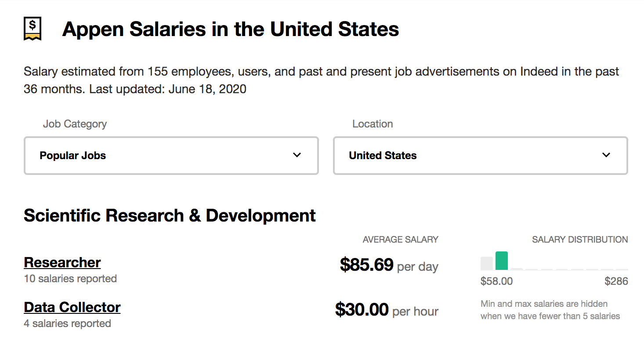Click the Popular Jobs selected value text

tap(73, 156)
